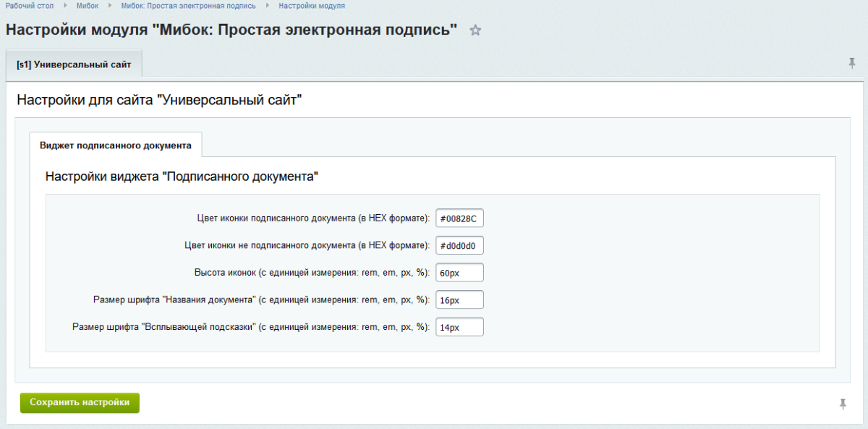The image size is (868, 429).
Task: Click the star icon beside the page title
Action: [475, 30]
